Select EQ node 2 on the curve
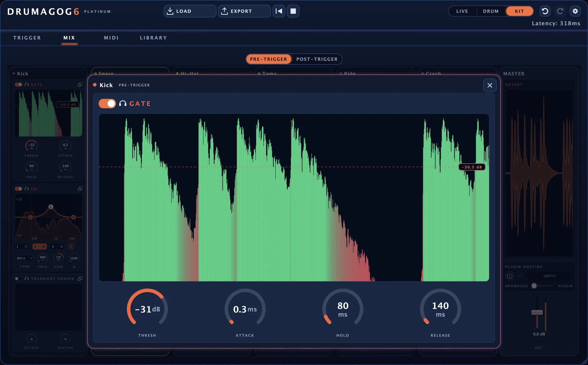 (51, 207)
